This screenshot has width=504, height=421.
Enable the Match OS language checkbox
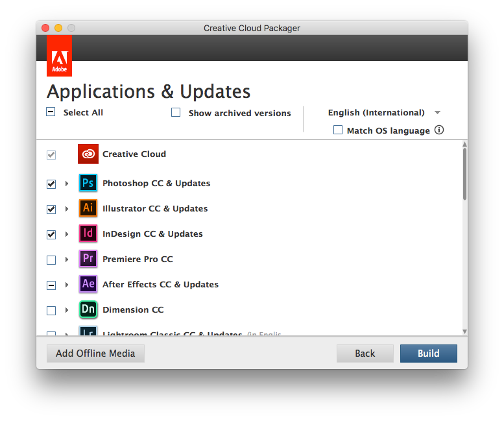[x=338, y=130]
